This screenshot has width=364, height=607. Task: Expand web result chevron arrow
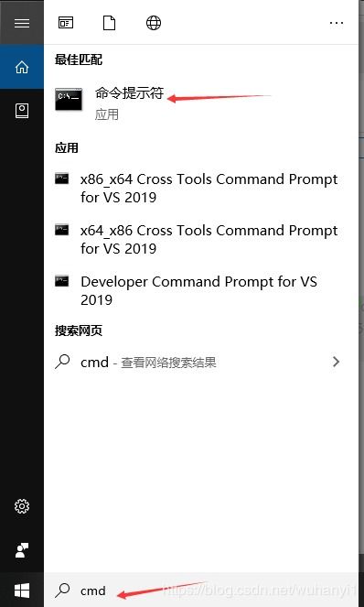336,362
